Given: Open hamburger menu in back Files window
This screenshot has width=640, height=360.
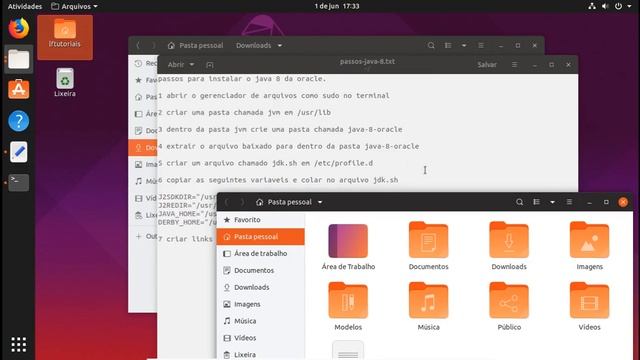Looking at the screenshot, I should pos(481,45).
